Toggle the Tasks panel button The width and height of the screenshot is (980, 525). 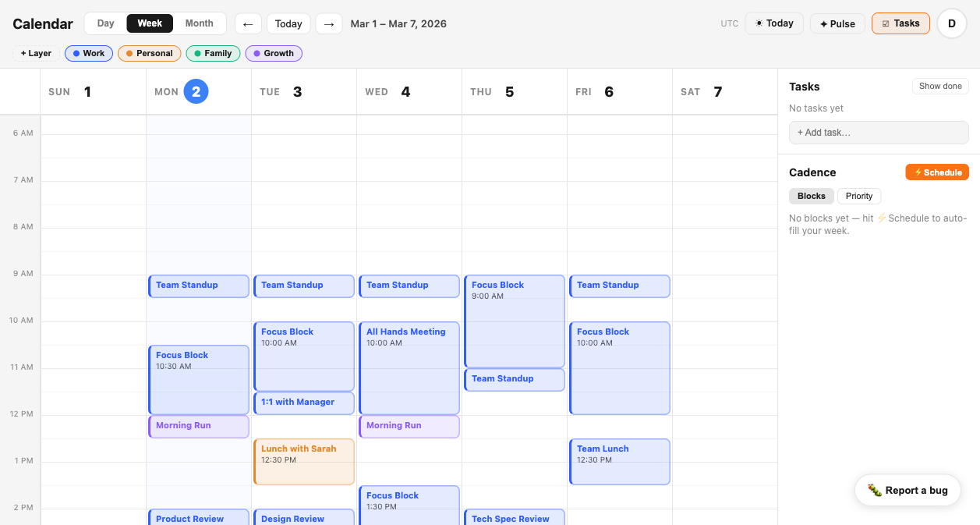pos(900,23)
